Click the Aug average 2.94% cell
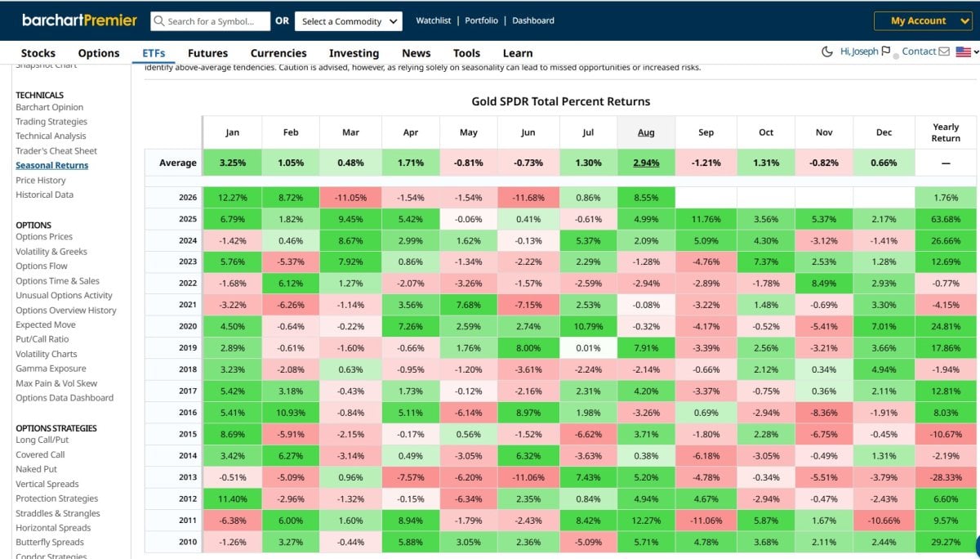Screen dimensions: 980x559 click(x=646, y=163)
